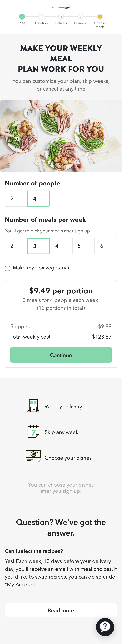Click the meal plates photo

click(x=61, y=136)
